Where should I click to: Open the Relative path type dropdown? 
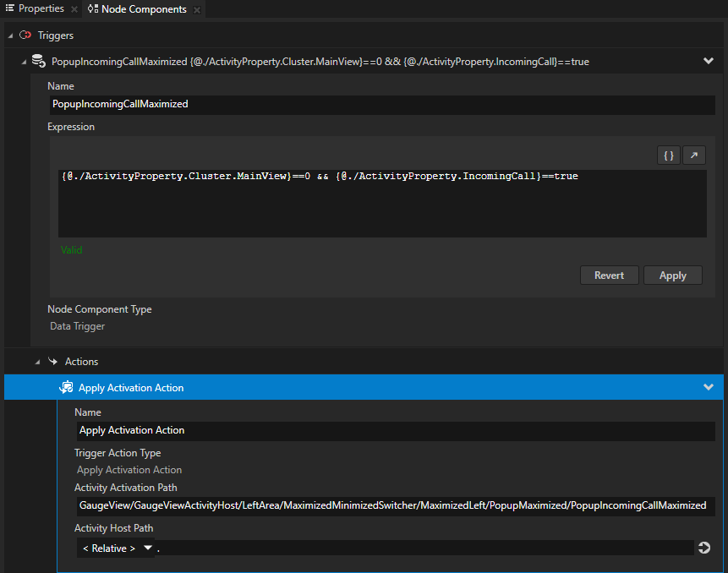point(117,548)
